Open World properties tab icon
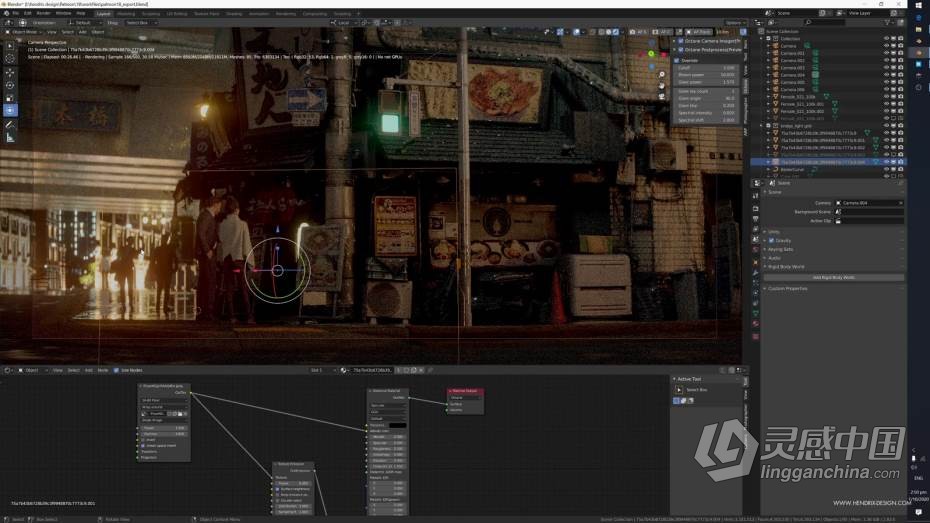The width and height of the screenshot is (930, 523). click(x=756, y=250)
